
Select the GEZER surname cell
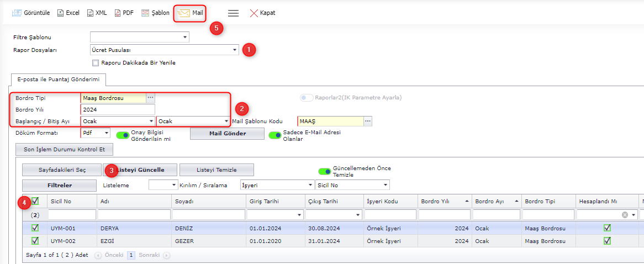(209, 241)
